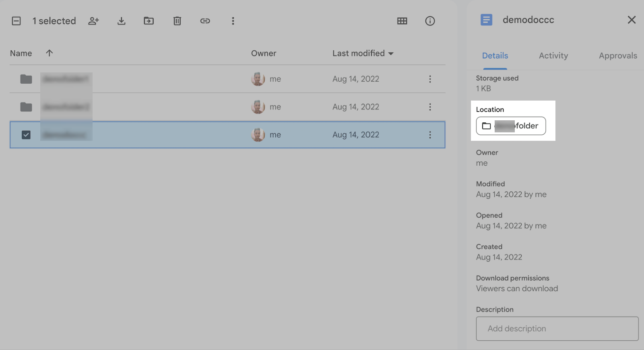Switch to the Activity tab
This screenshot has height=350, width=644.
pyautogui.click(x=553, y=56)
